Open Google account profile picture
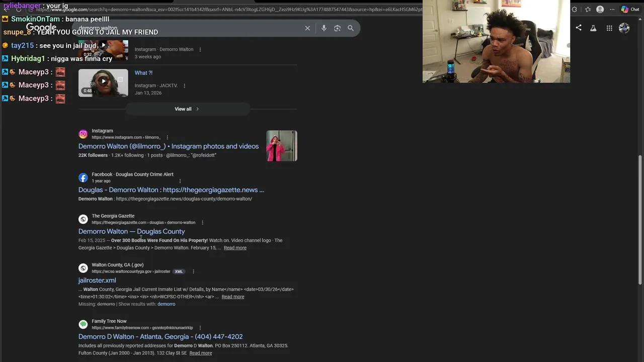Image resolution: width=644 pixels, height=362 pixels. 624,28
